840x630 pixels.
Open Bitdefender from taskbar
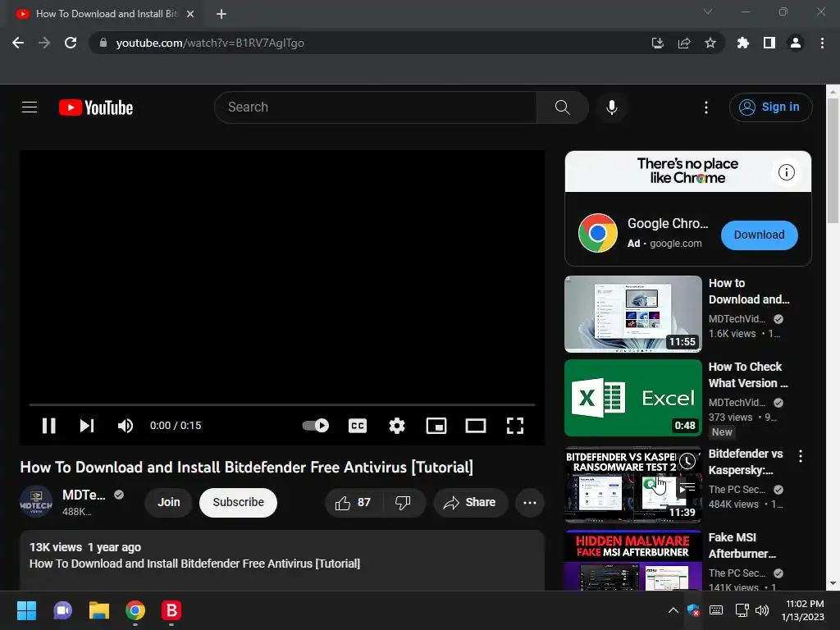(171, 610)
